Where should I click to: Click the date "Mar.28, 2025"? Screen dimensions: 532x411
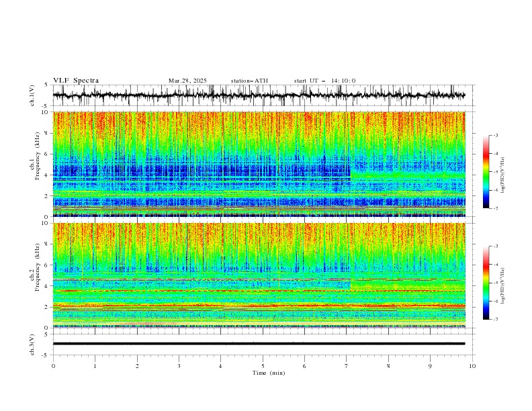[x=187, y=81]
